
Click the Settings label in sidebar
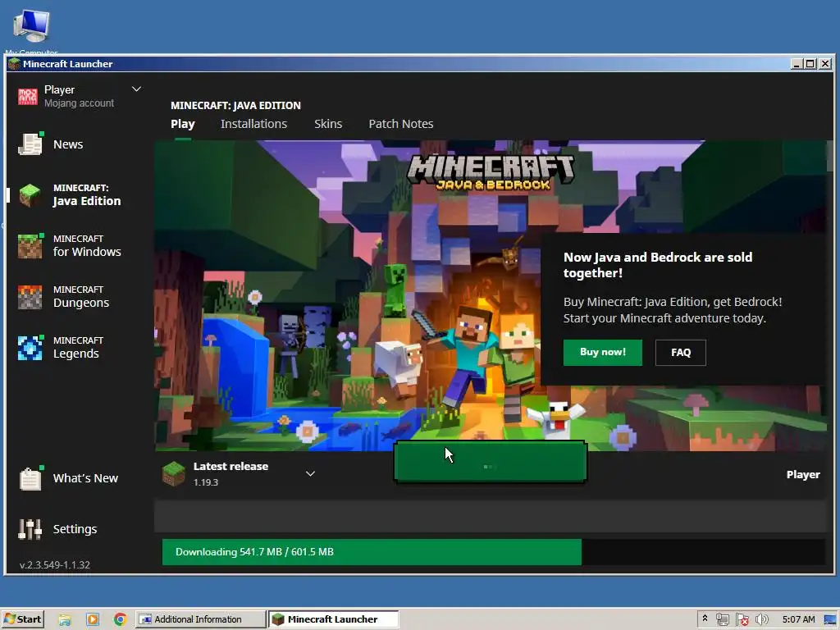click(x=75, y=529)
